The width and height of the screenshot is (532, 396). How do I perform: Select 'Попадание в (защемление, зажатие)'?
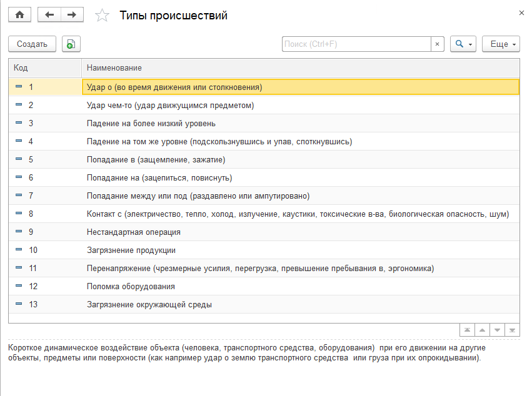pyautogui.click(x=300, y=159)
